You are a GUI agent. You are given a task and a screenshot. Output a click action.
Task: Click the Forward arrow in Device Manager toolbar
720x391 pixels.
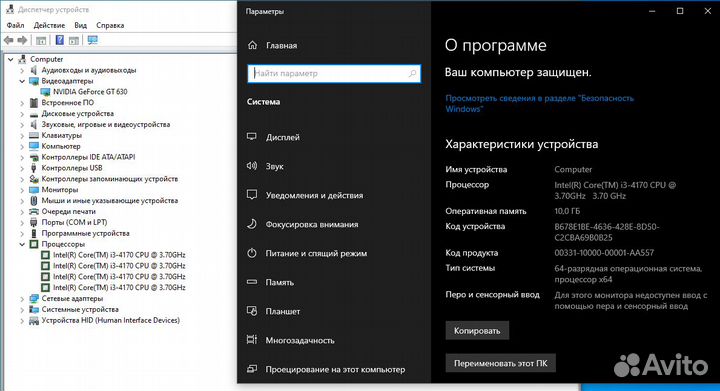click(x=22, y=40)
